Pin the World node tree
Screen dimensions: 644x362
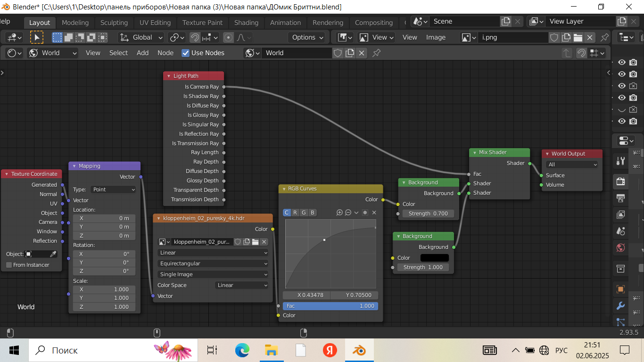(376, 53)
